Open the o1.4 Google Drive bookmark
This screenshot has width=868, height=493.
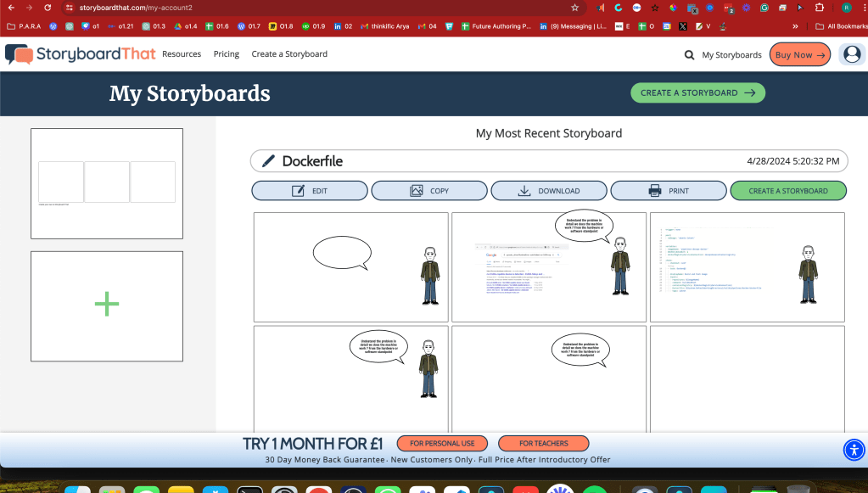(x=186, y=26)
